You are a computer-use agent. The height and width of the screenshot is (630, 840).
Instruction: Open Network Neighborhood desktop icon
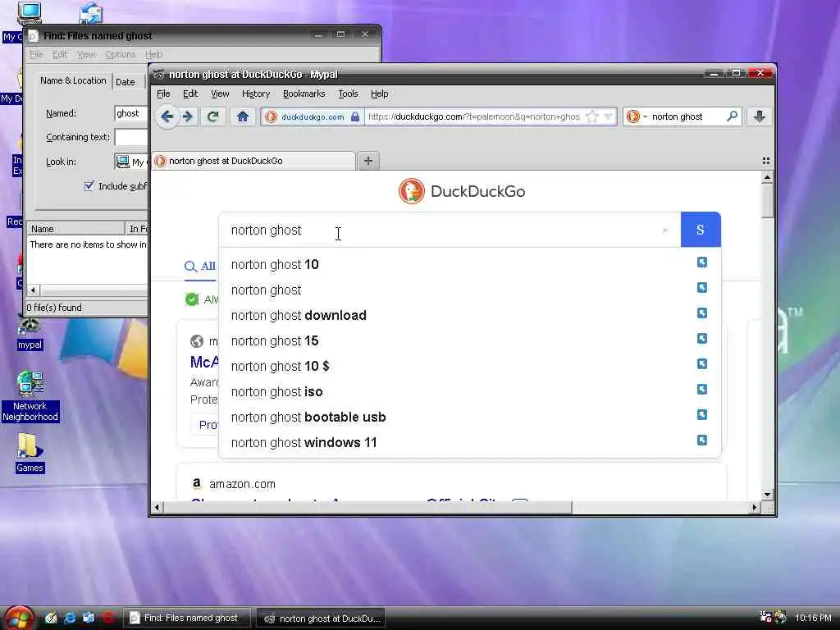click(30, 397)
